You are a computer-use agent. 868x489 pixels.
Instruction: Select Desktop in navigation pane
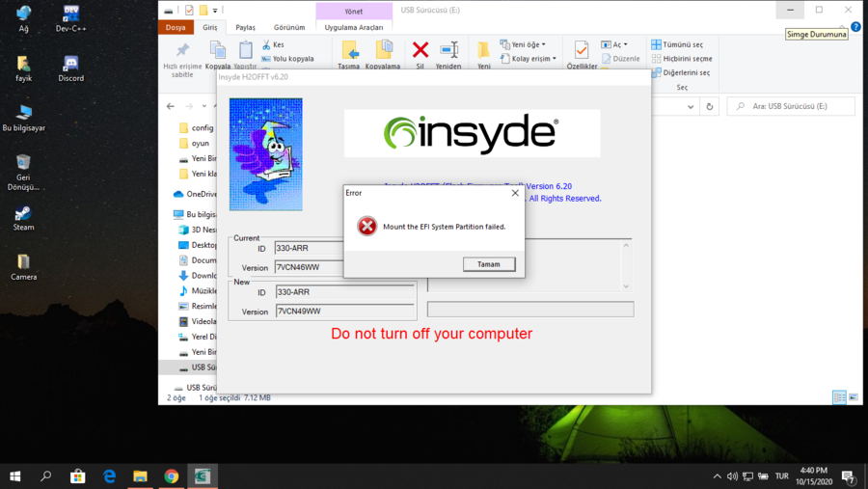click(198, 245)
